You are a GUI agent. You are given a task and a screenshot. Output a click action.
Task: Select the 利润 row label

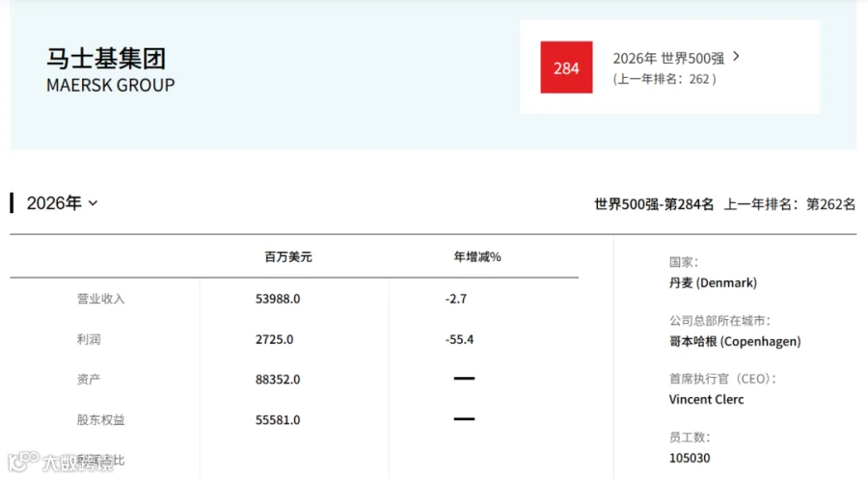point(89,339)
